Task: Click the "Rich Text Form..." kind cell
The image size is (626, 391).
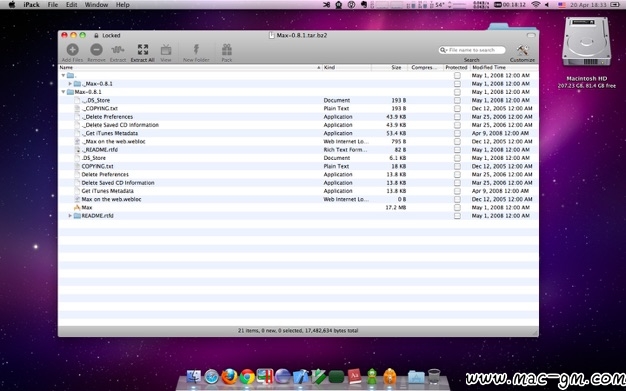Action: [345, 150]
